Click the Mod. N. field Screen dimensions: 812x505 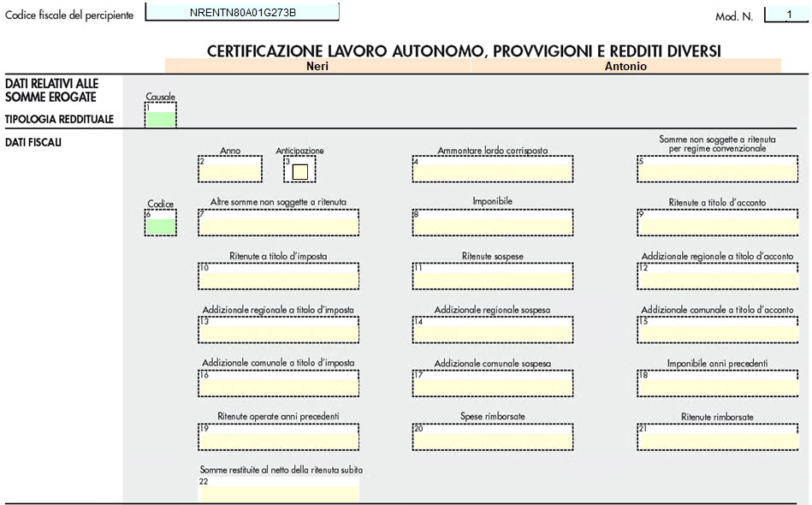coord(786,15)
